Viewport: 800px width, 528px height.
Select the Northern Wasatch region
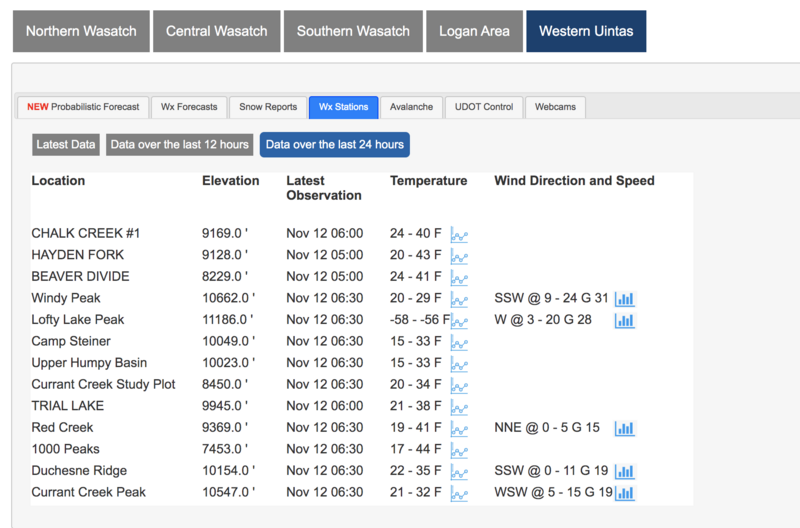(81, 31)
